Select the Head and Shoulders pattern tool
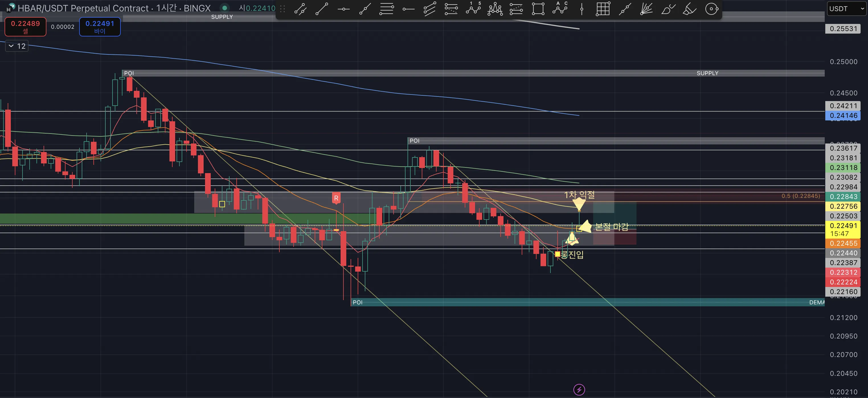 [495, 9]
